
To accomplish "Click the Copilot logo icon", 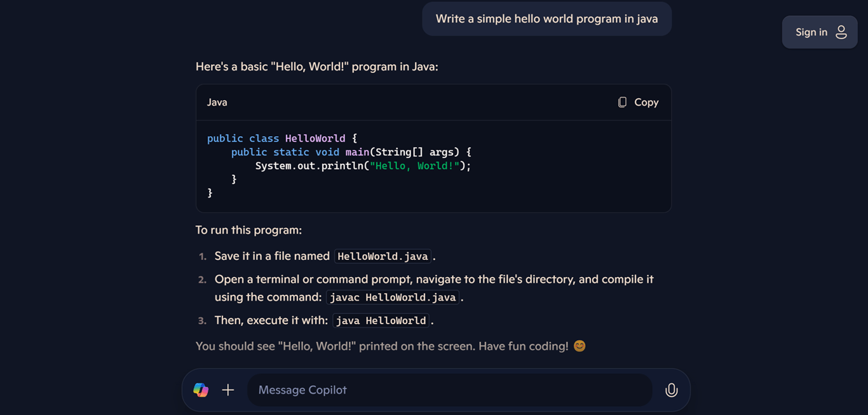I will 201,390.
